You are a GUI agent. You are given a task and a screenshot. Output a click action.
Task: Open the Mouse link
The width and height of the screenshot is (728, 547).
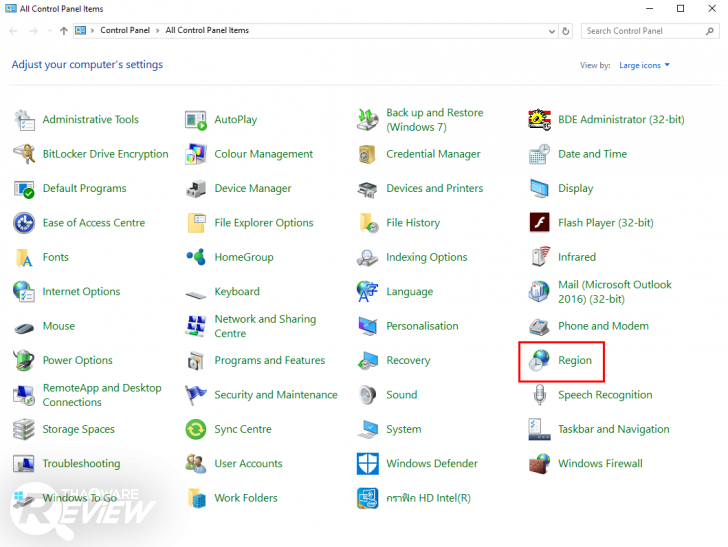coord(58,326)
